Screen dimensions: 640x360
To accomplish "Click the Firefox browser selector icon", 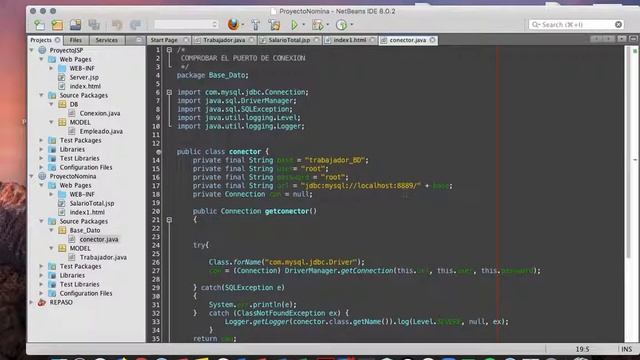I will (233, 24).
